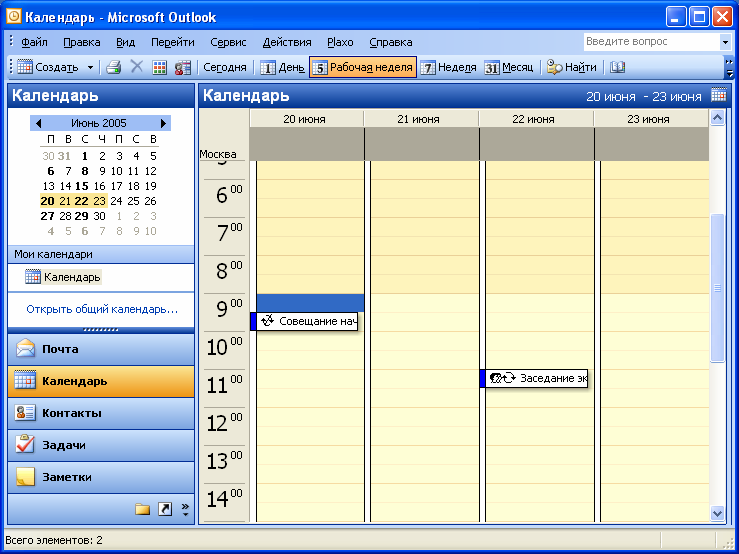Click the Outlook icon in the title bar

pyautogui.click(x=14, y=17)
